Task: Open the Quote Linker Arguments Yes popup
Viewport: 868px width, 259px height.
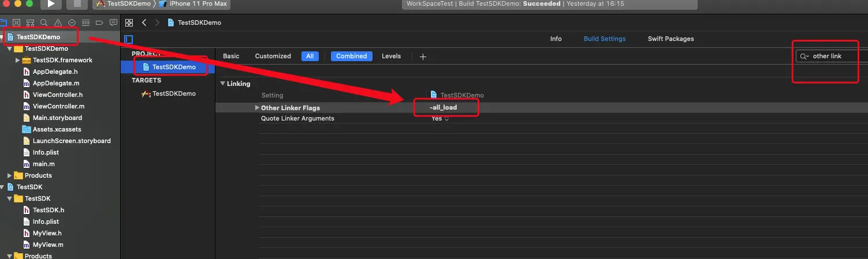Action: [440, 118]
